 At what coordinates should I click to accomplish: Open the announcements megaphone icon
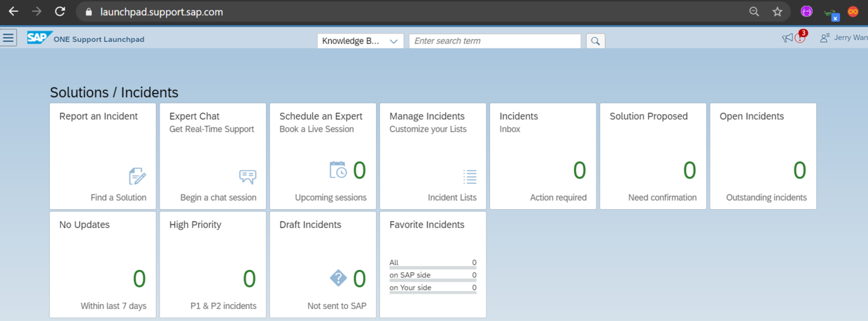(x=787, y=38)
